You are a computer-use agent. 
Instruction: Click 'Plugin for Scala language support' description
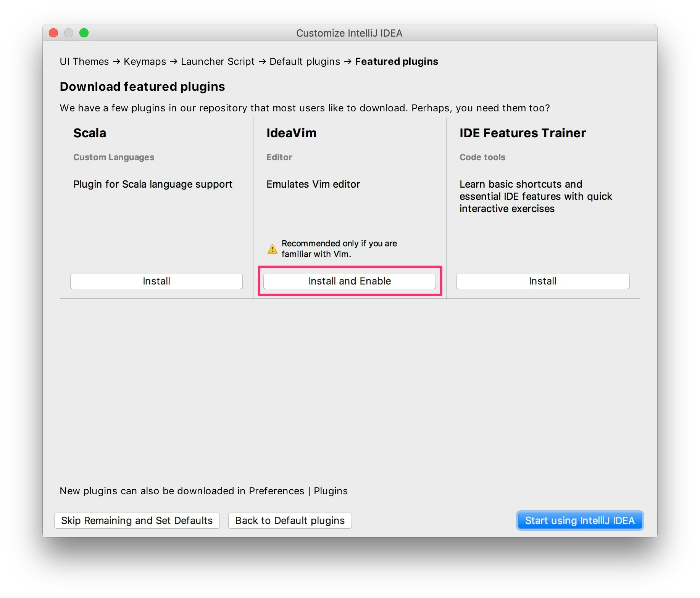point(153,184)
